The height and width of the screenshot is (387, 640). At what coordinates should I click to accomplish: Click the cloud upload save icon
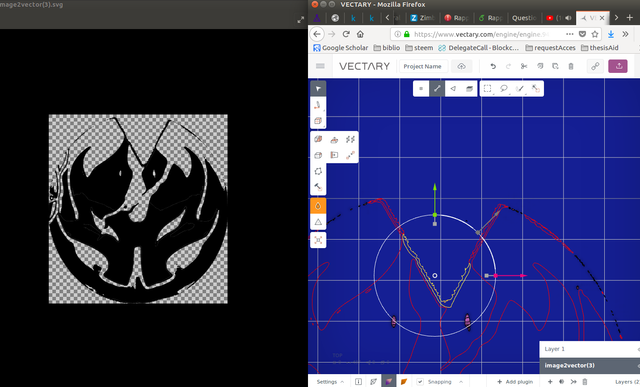click(461, 66)
